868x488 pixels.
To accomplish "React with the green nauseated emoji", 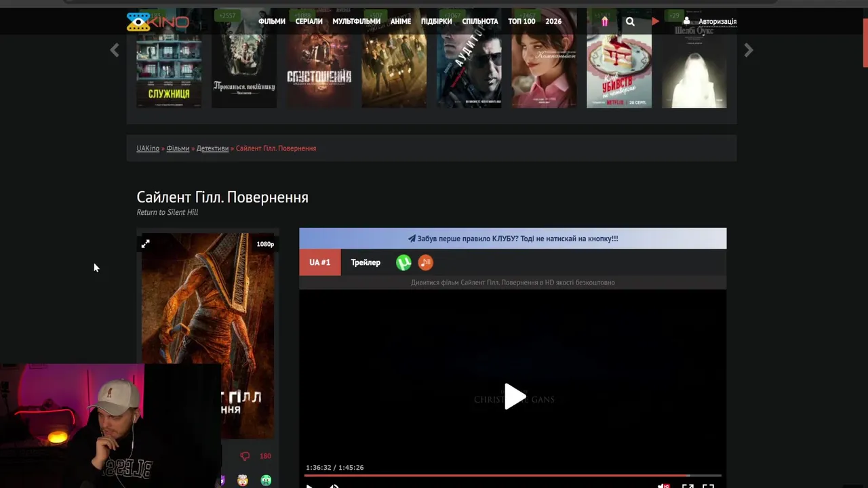I will tap(266, 480).
